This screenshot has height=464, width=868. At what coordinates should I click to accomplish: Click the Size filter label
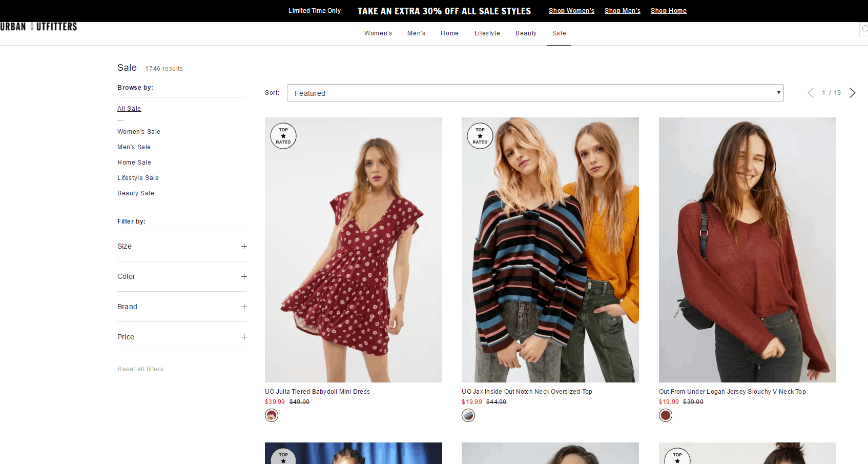[125, 247]
